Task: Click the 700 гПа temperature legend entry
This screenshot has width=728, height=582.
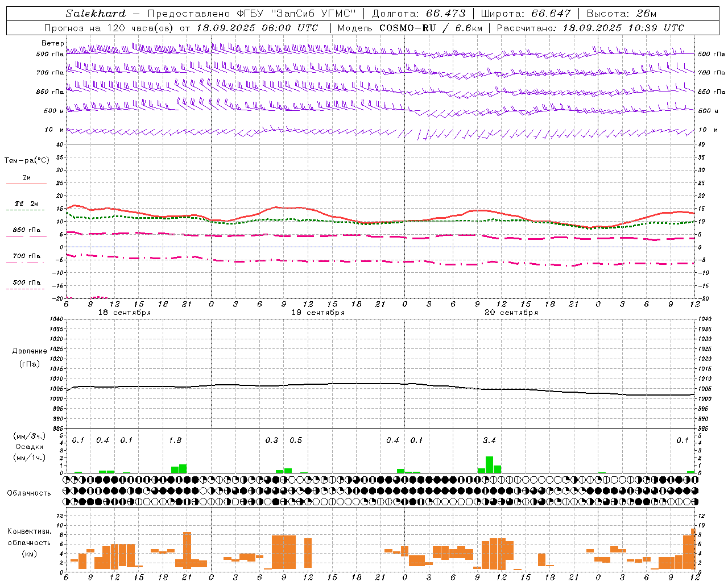Action: [27, 256]
